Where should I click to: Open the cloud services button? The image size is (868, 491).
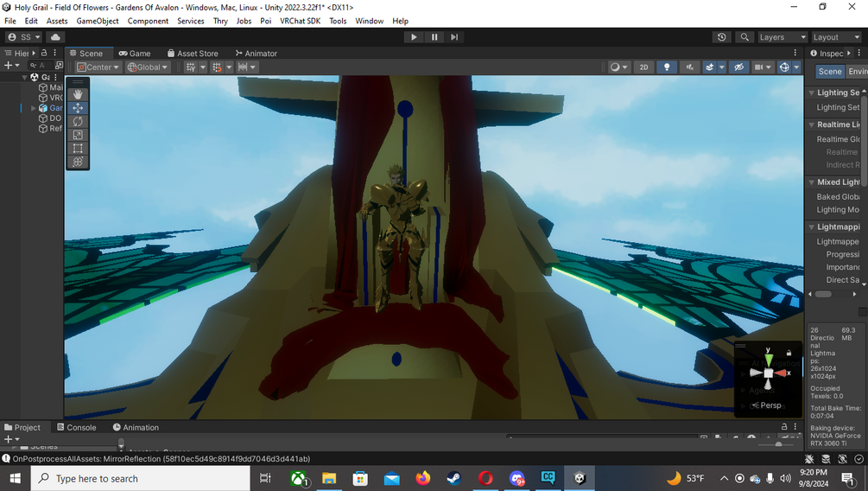click(x=55, y=37)
